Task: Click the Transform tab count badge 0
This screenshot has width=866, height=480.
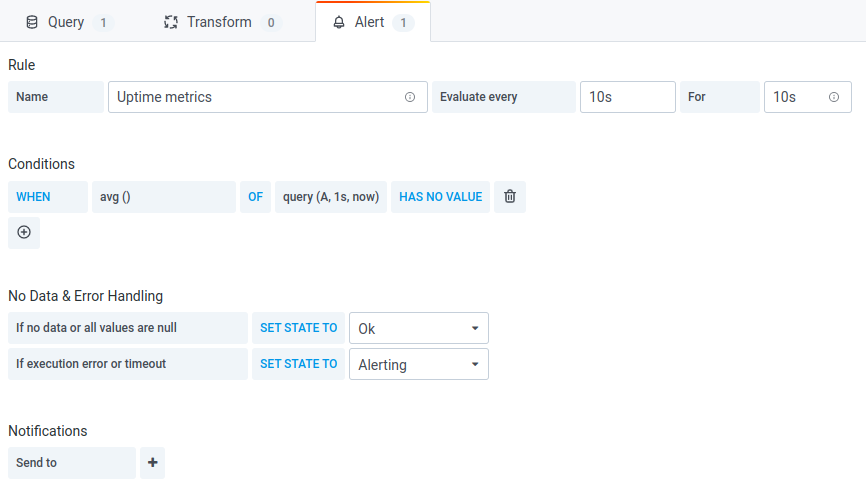Action: click(271, 23)
